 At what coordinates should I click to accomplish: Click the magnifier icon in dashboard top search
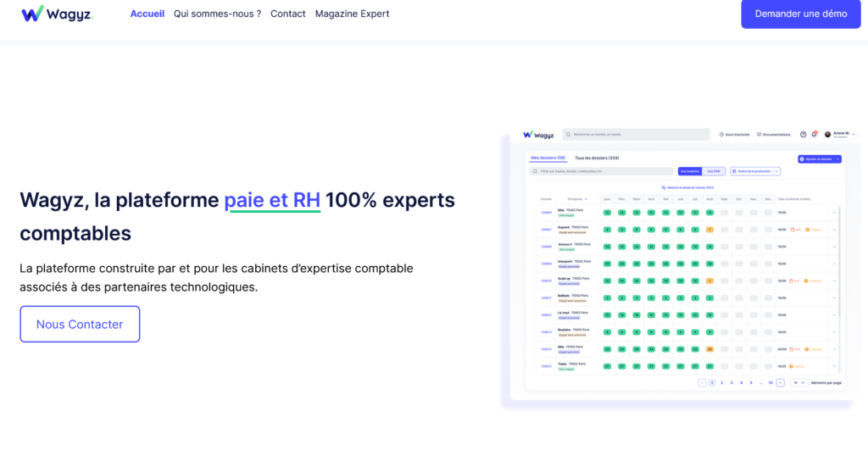click(x=569, y=135)
